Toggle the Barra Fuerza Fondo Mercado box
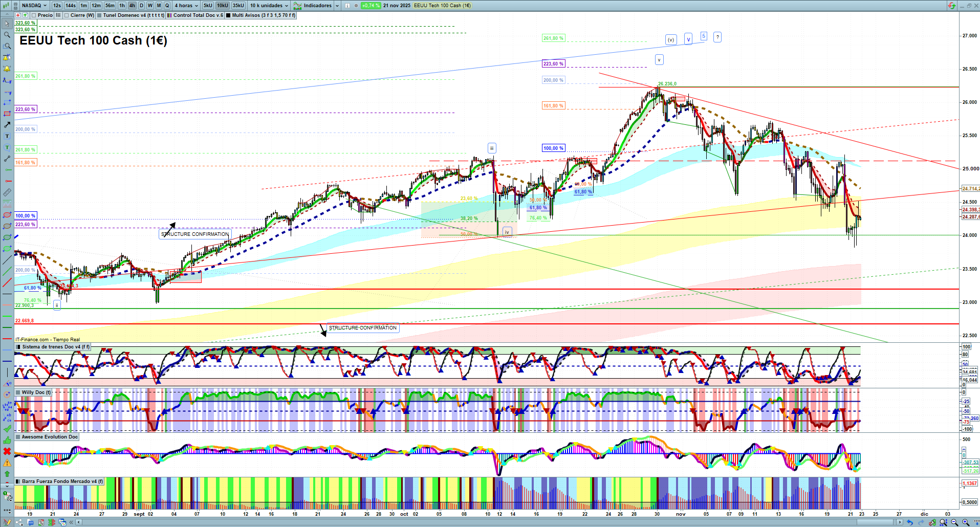 (x=18, y=481)
